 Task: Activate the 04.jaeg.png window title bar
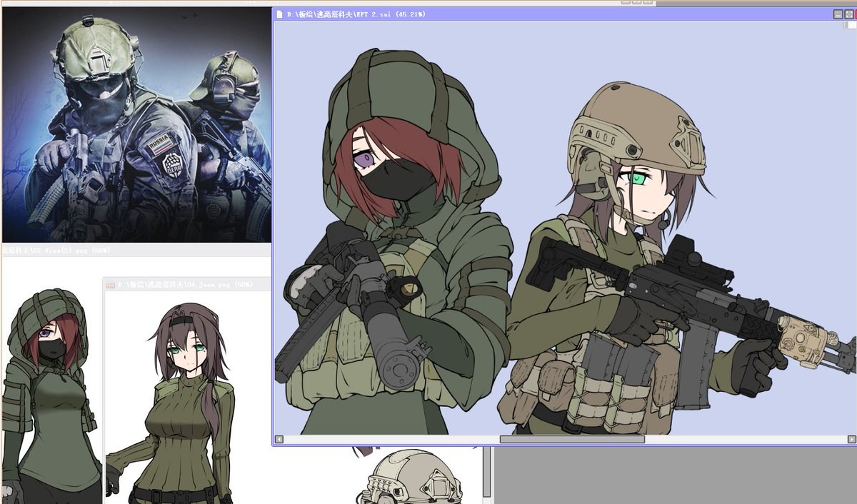tap(187, 285)
